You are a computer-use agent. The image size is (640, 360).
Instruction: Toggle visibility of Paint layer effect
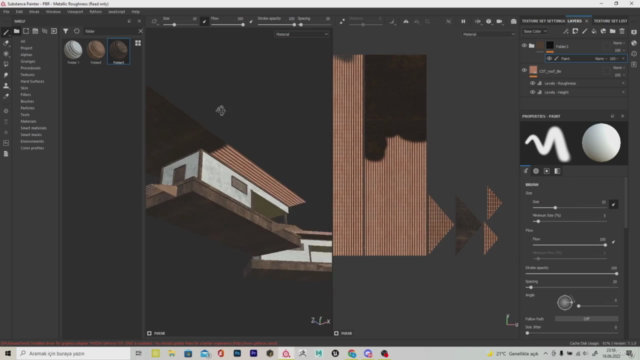549,58
